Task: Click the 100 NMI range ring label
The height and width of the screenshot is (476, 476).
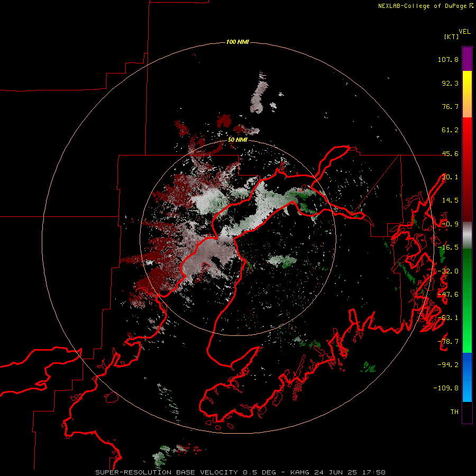Action: 237,42
